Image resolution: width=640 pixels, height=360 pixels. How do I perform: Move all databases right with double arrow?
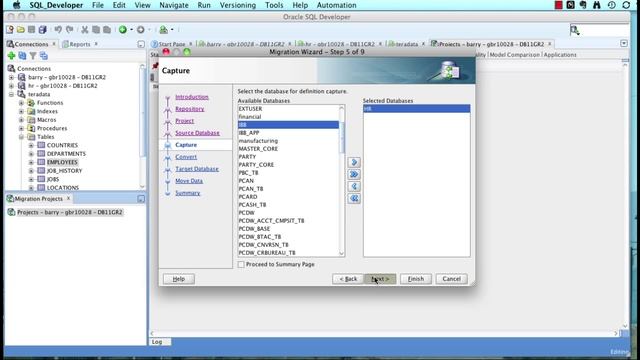[354, 174]
